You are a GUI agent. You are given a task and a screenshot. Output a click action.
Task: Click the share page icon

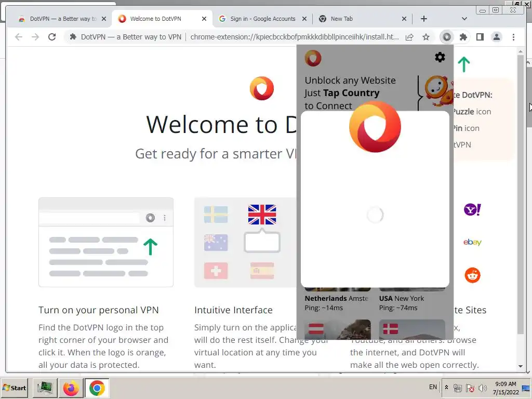(x=409, y=37)
